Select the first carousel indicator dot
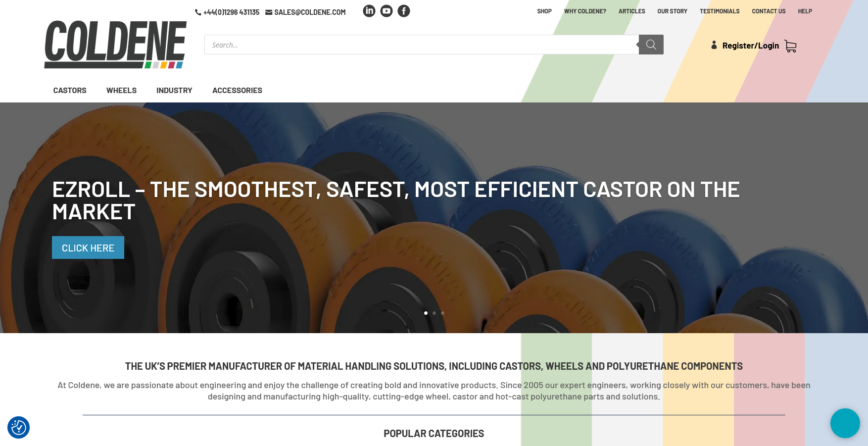 click(x=426, y=313)
